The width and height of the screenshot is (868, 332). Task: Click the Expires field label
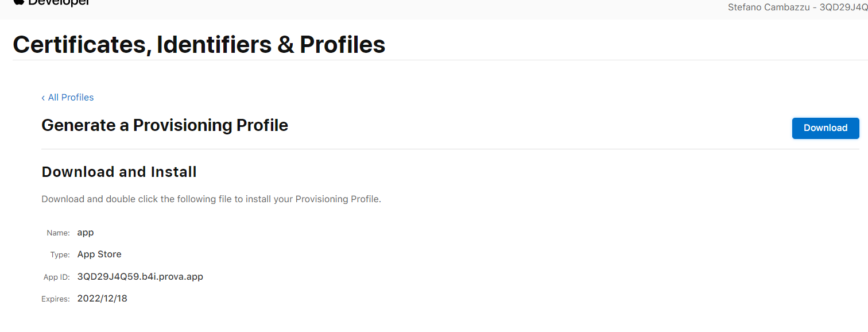tap(55, 299)
